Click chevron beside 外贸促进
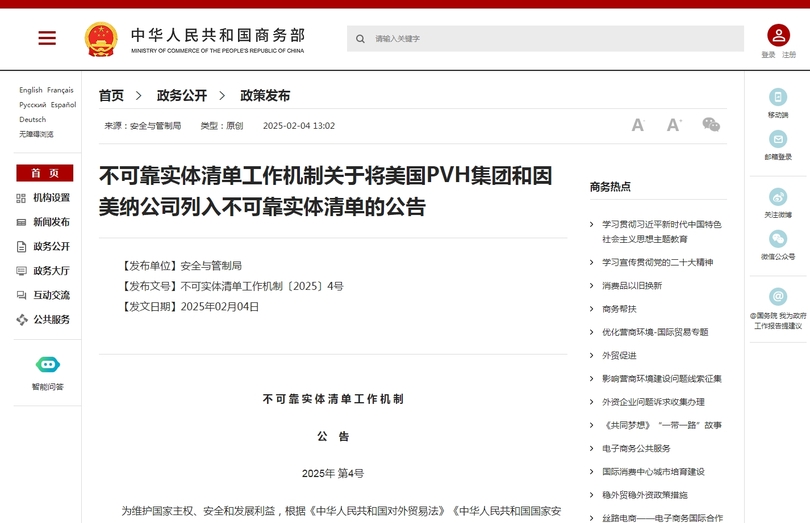The height and width of the screenshot is (523, 810). pos(591,356)
